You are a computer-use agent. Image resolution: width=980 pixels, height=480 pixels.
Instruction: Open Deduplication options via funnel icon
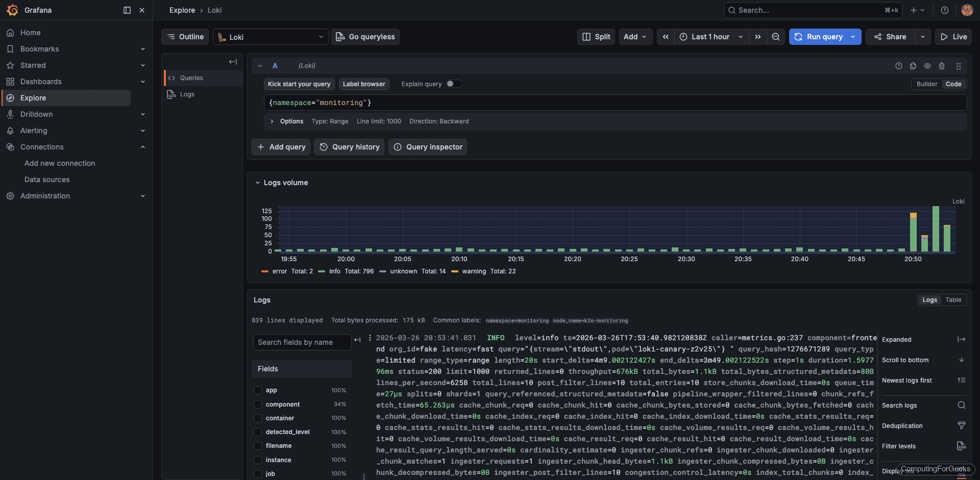coord(962,425)
